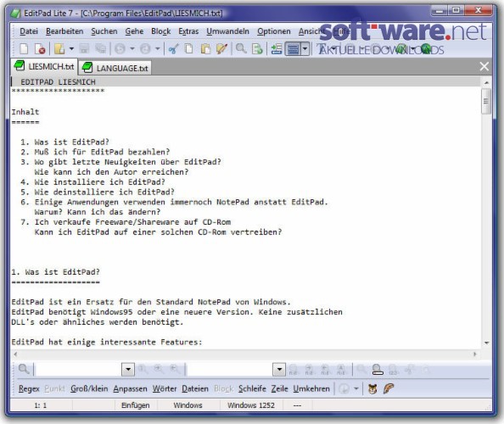Click the pencil edit icon in the toolbar

[221, 49]
